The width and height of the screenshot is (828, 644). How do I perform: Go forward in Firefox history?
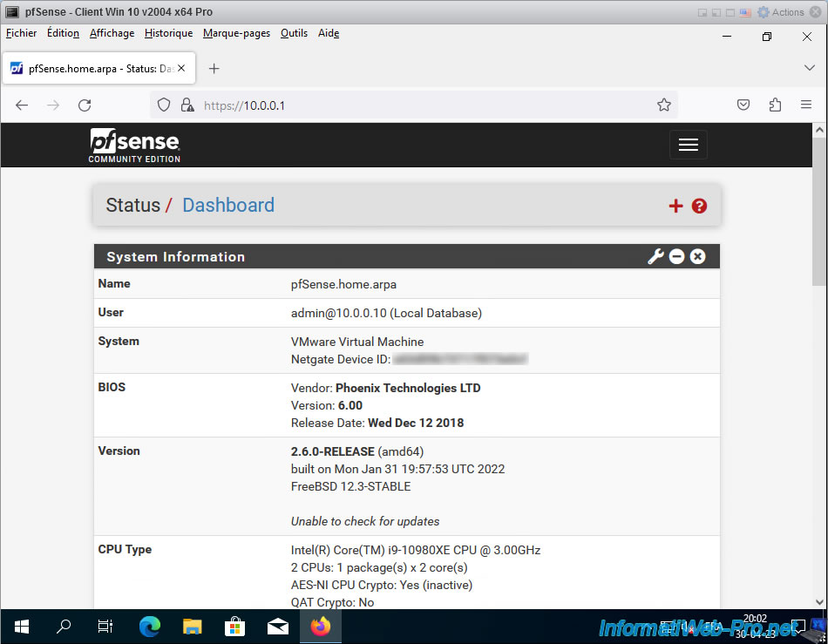[x=53, y=105]
